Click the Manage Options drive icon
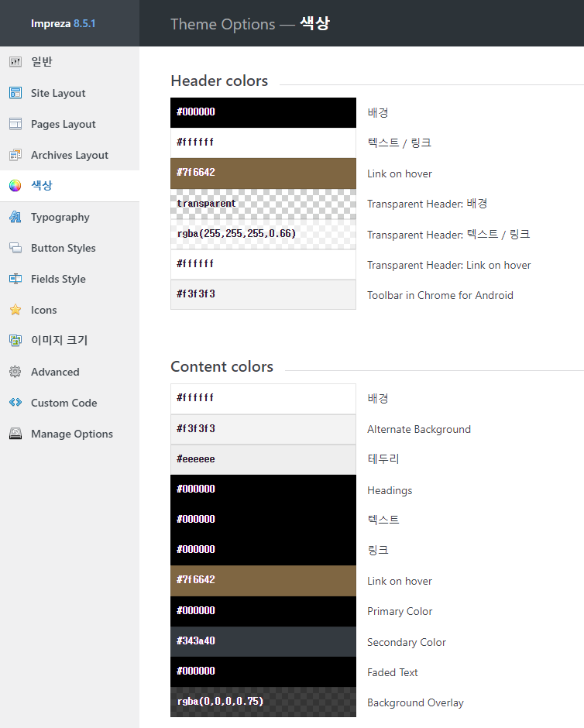Screen dimensions: 584x728 tap(15, 434)
